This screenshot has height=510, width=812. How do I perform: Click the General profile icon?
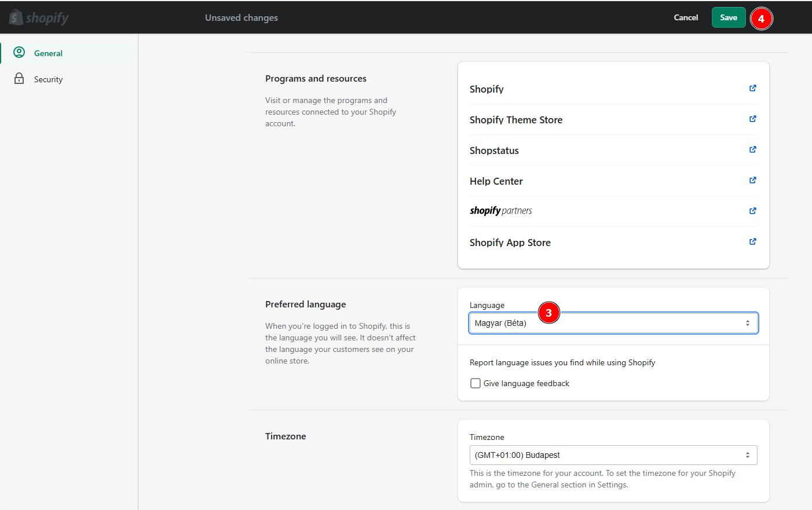[x=19, y=53]
